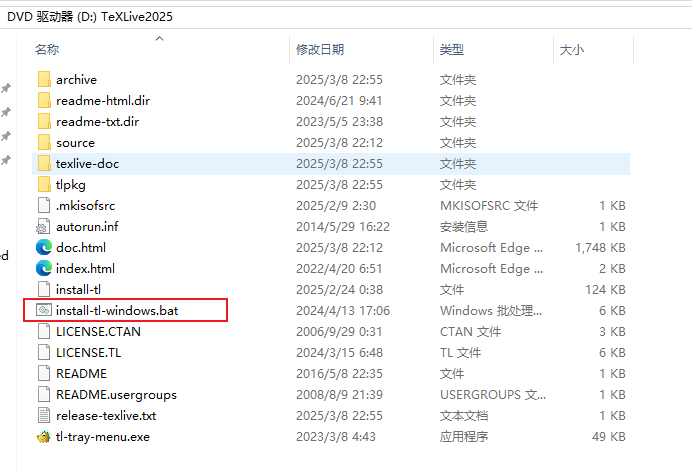Viewport: 692px width, 473px height.
Task: Sort files by the 名称 column header
Action: point(47,49)
